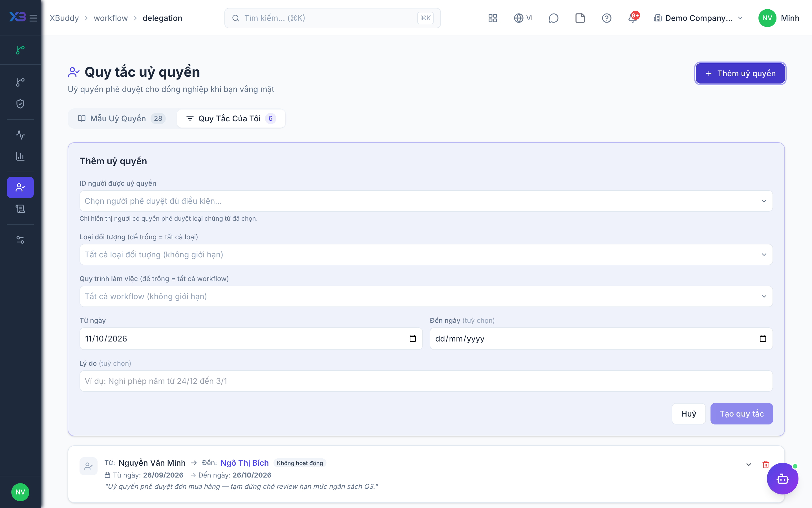Open the gray git-branch sidebar icon
Image resolution: width=812 pixels, height=508 pixels.
20,82
